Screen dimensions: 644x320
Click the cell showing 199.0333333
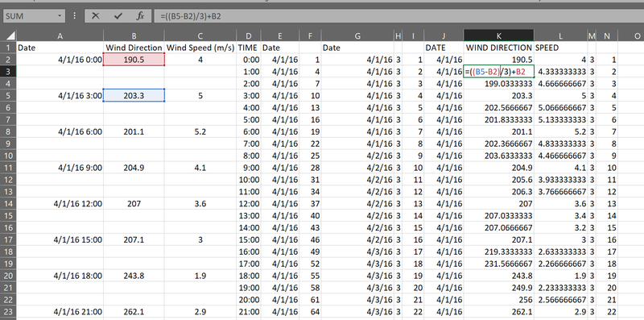pyautogui.click(x=499, y=84)
